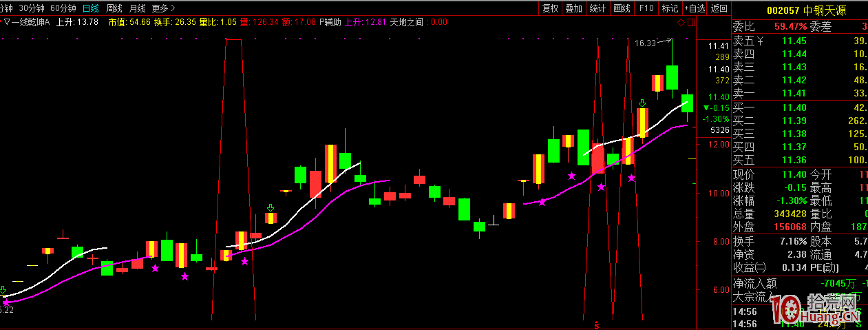Click the 卖二 ask price 11.42
The image size is (868, 330).
[x=794, y=80]
